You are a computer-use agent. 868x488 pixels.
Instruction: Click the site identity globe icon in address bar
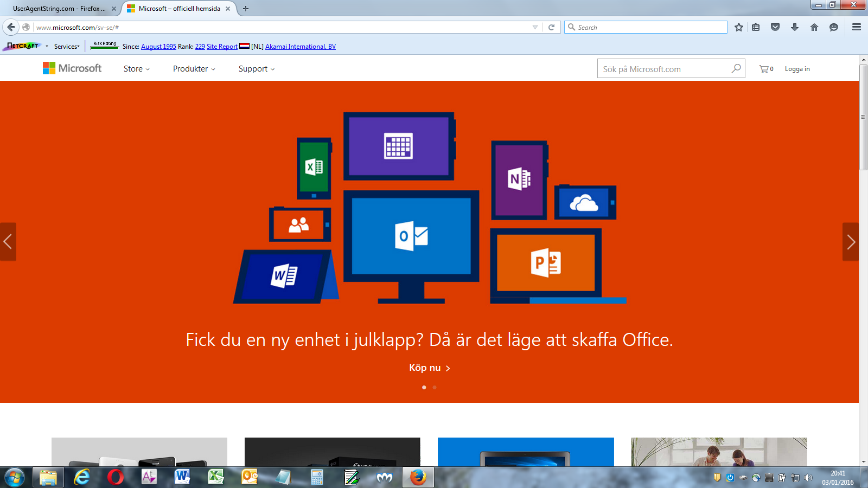(26, 27)
